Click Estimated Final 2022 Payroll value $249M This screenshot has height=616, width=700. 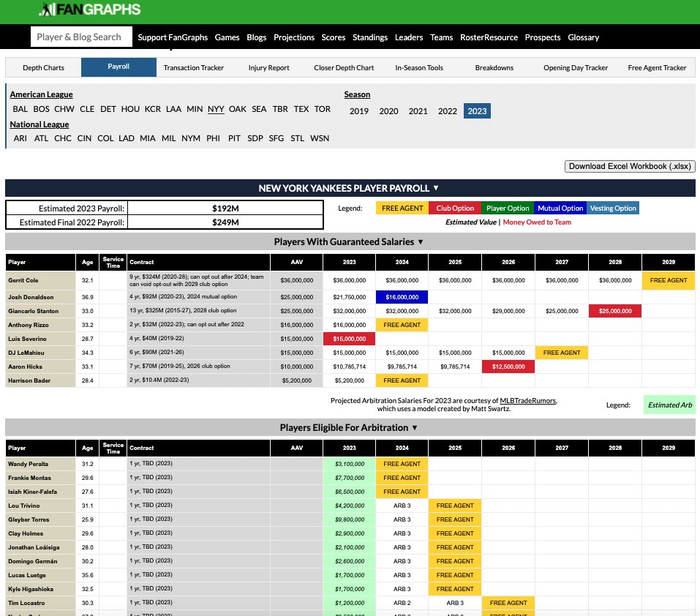[225, 222]
